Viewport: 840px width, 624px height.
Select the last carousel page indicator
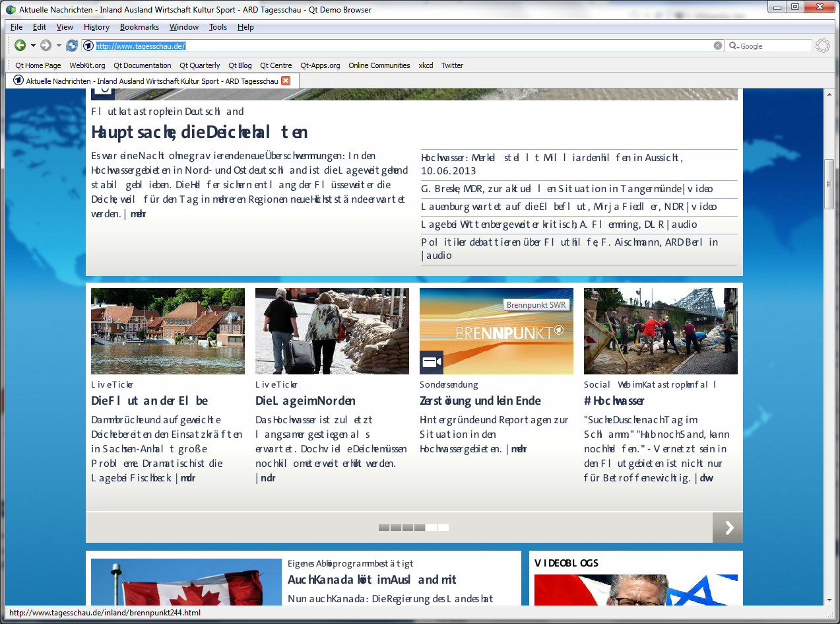pos(443,528)
